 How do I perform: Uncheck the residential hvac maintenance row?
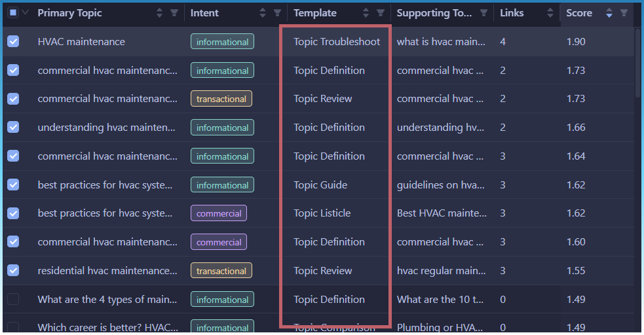click(x=13, y=271)
